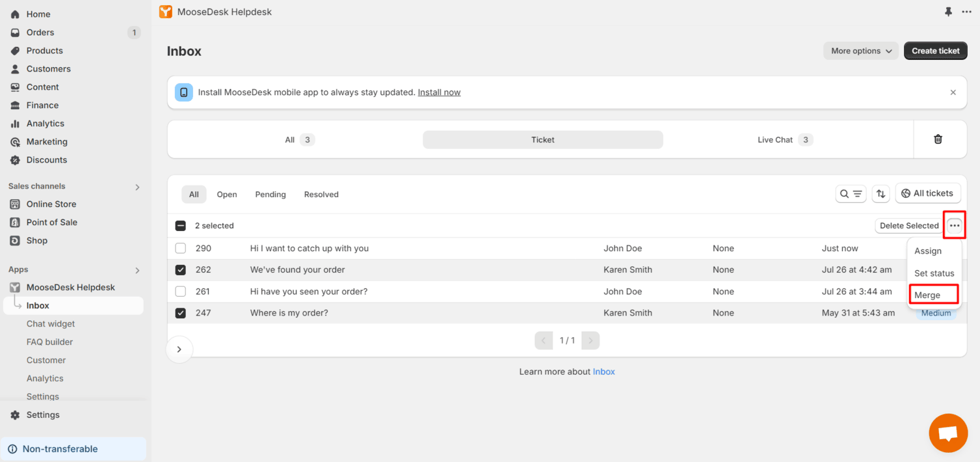
Task: Go to the next page arrow
Action: 590,340
